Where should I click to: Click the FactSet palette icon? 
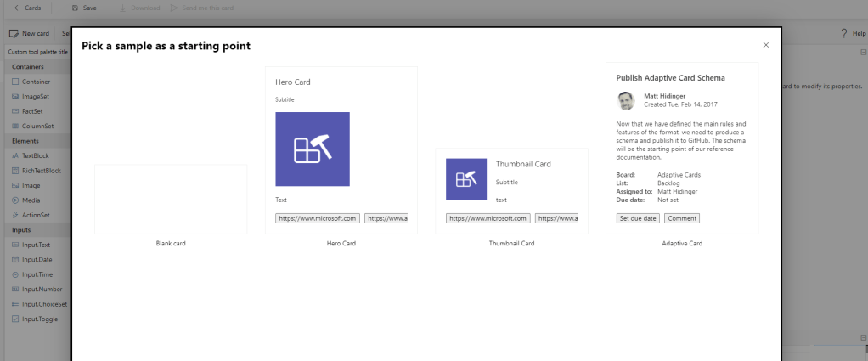click(x=14, y=111)
